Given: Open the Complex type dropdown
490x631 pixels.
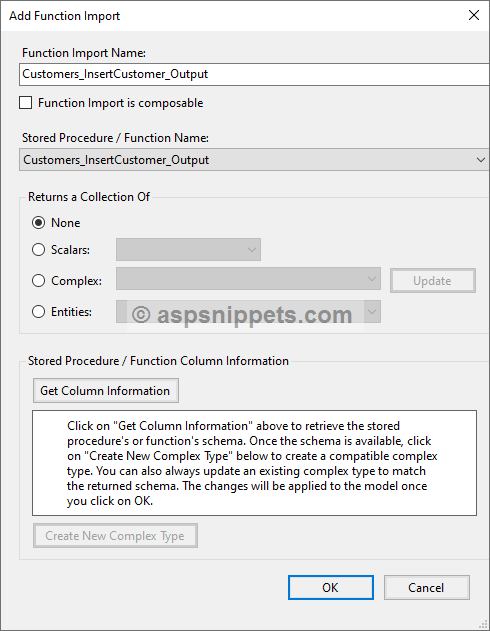Looking at the screenshot, I should tap(248, 278).
